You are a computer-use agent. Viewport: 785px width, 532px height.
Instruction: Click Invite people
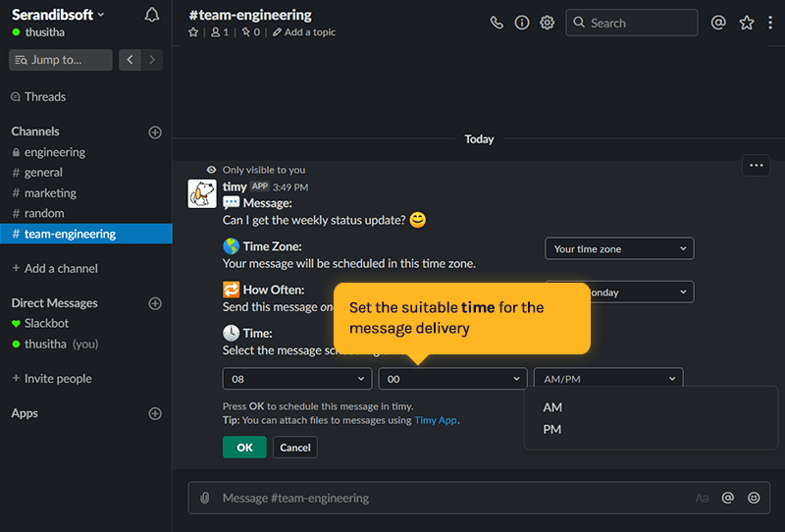click(x=52, y=379)
